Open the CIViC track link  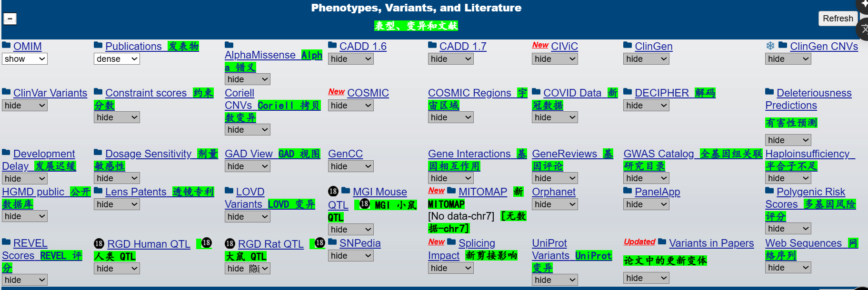(564, 47)
